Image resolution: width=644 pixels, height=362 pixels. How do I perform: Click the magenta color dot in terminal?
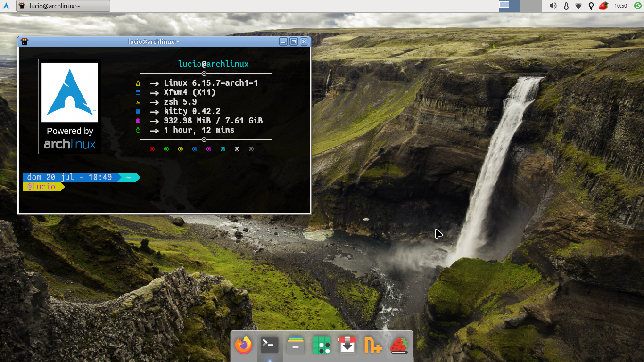[x=209, y=149]
